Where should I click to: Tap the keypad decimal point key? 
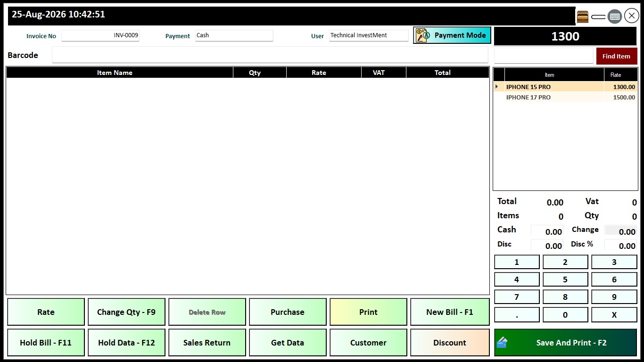(x=517, y=315)
